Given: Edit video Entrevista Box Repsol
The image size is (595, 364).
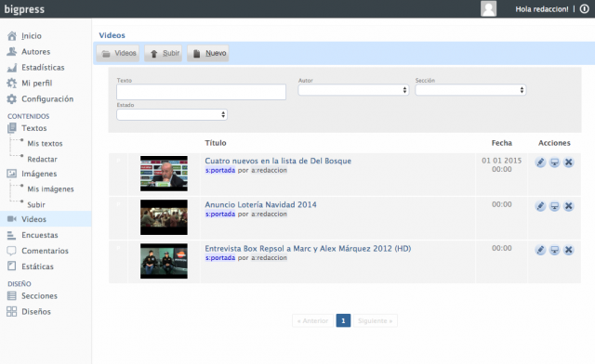Looking at the screenshot, I should coord(540,250).
